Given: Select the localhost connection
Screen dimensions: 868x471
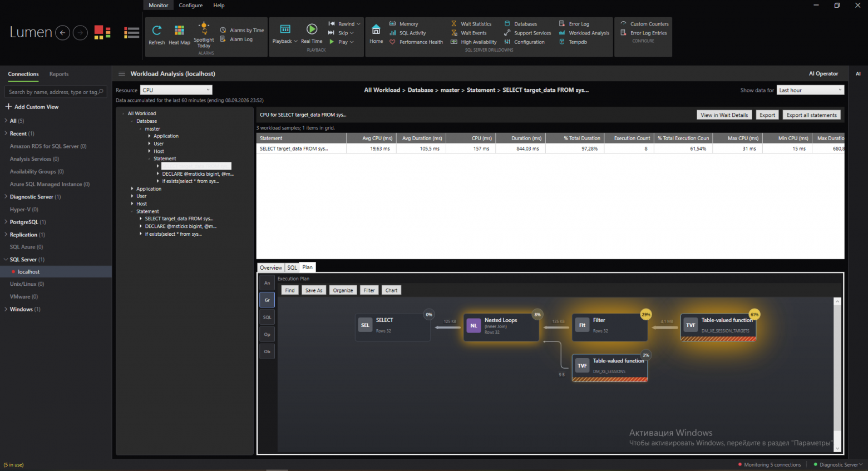Looking at the screenshot, I should coord(56,272).
